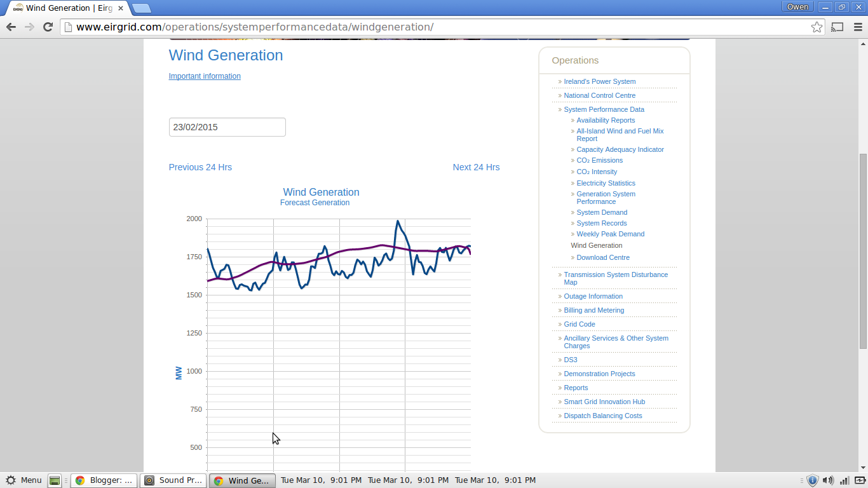Image resolution: width=868 pixels, height=488 pixels.
Task: Open System Records page
Action: [x=602, y=223]
